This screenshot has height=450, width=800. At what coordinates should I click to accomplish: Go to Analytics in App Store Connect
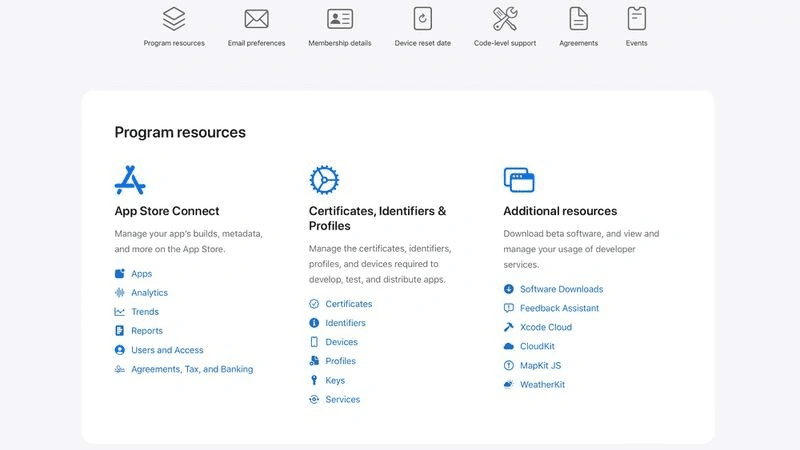(149, 293)
